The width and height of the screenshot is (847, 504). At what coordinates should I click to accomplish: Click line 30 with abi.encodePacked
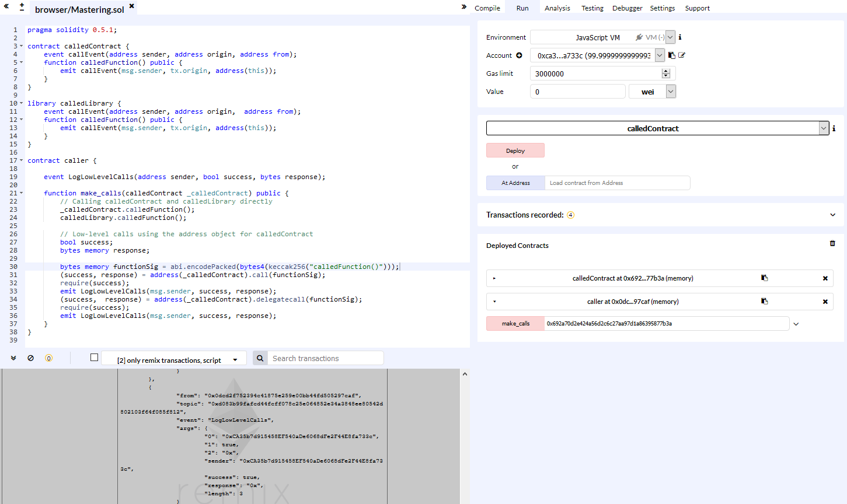click(x=229, y=267)
